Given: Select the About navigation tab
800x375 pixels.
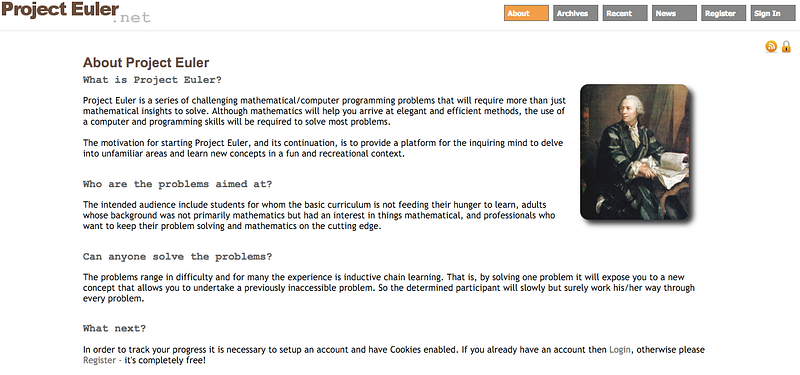Looking at the screenshot, I should coord(527,13).
